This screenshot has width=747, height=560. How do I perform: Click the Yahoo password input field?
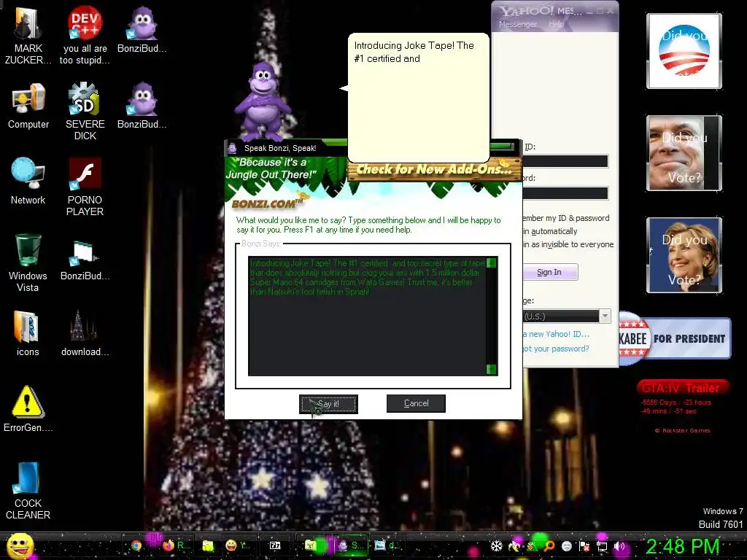tap(565, 192)
